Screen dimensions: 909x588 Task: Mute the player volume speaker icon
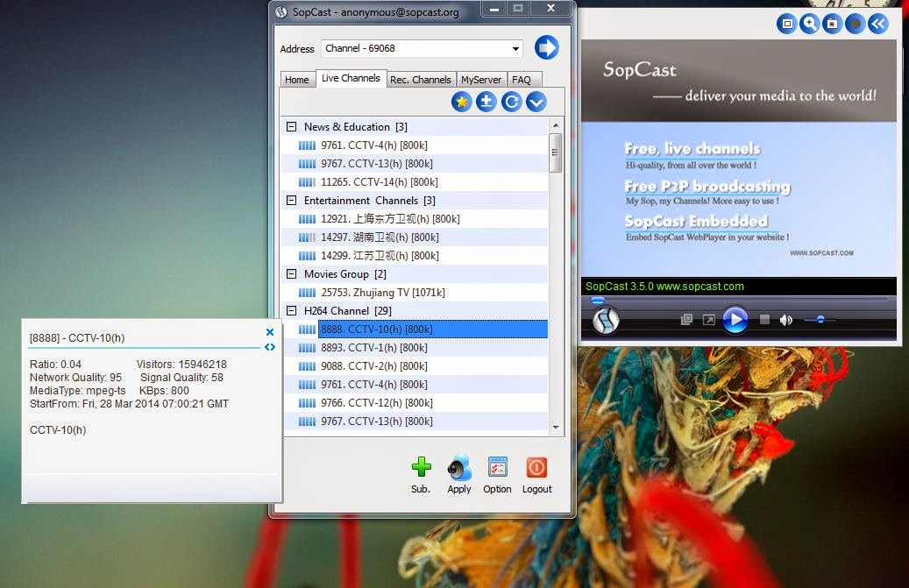point(786,320)
